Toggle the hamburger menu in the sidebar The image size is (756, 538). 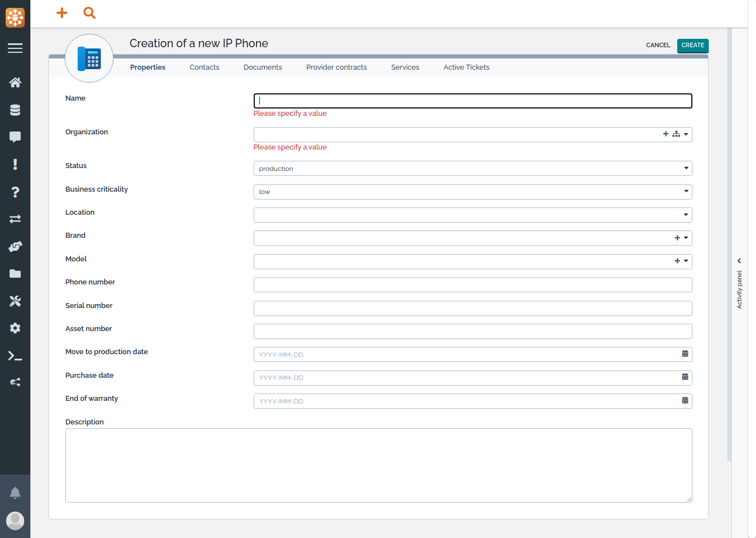click(x=15, y=48)
